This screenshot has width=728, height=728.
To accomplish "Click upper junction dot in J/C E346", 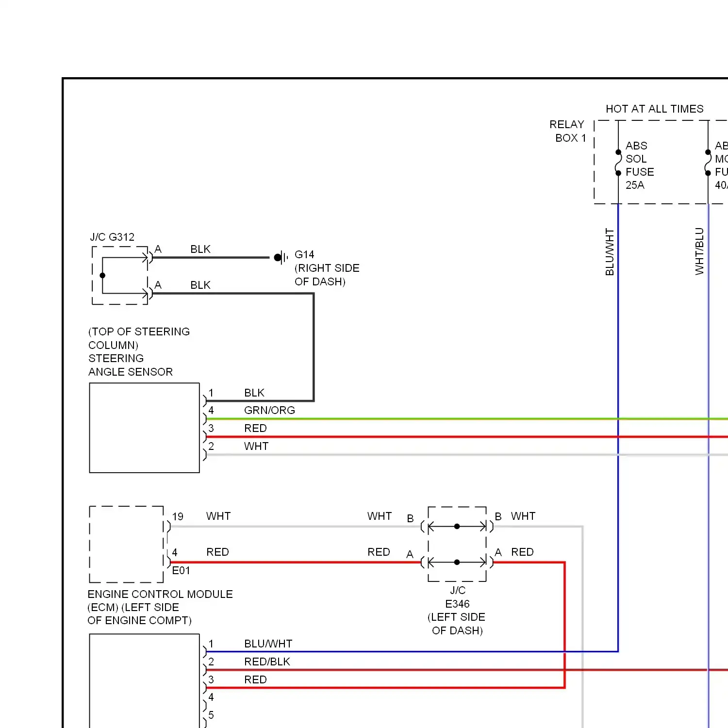I will pyautogui.click(x=457, y=526).
